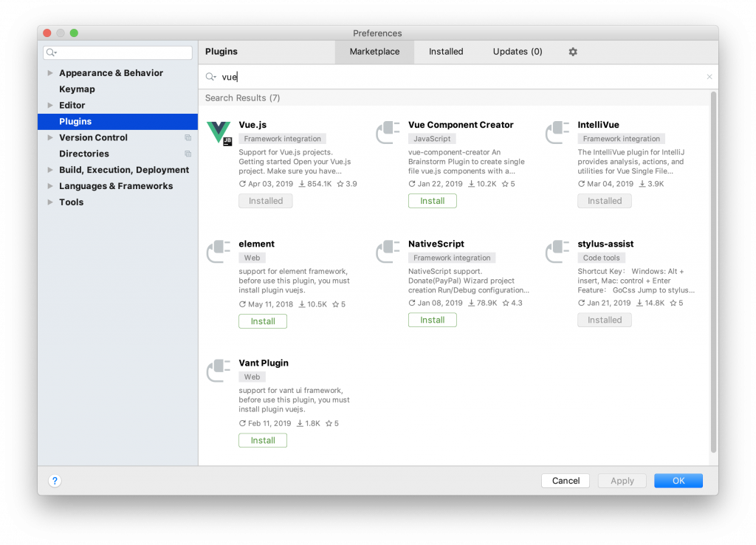756x545 pixels.
Task: Click the Search Results (7) label
Action: pos(242,98)
